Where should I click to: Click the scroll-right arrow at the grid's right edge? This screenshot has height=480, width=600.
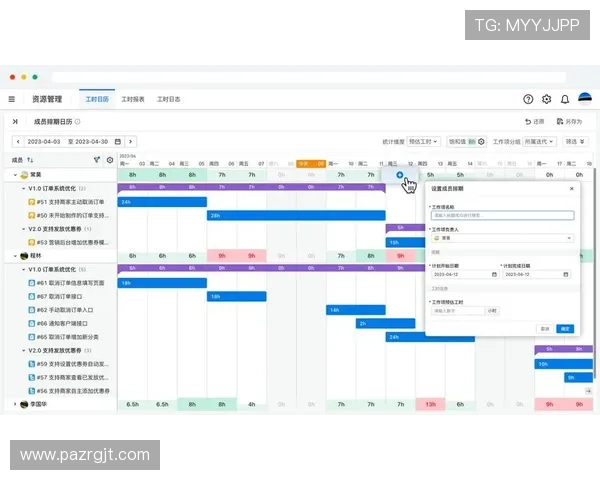[588, 391]
